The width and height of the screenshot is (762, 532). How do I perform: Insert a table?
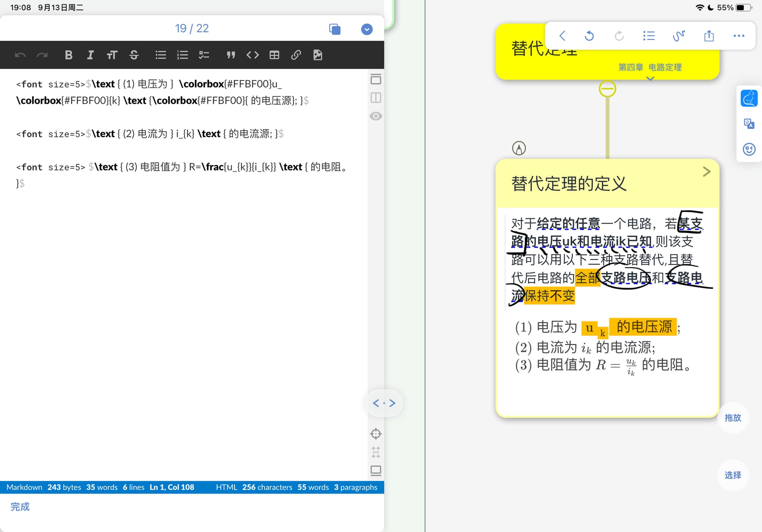(274, 55)
